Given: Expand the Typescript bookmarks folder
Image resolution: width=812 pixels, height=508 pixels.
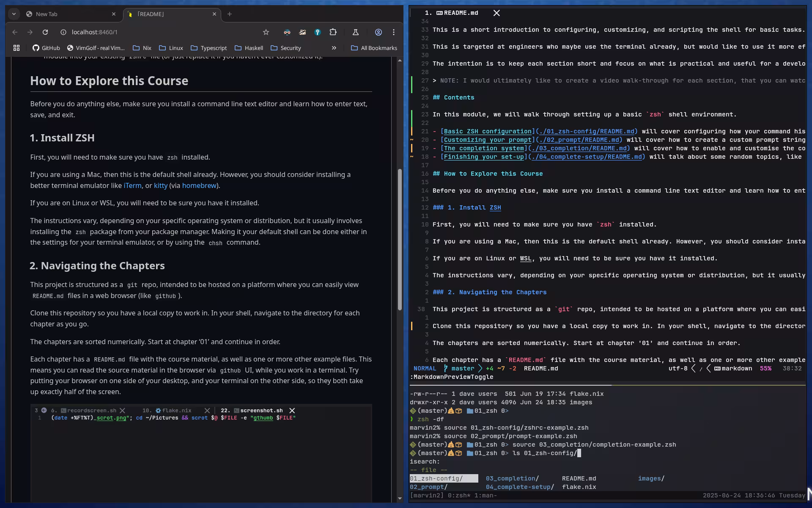Looking at the screenshot, I should click(x=209, y=48).
